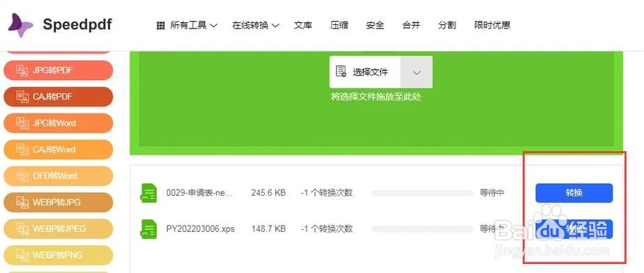Click the file name PY202203006.xps
The height and width of the screenshot is (273, 644).
pos(201,229)
